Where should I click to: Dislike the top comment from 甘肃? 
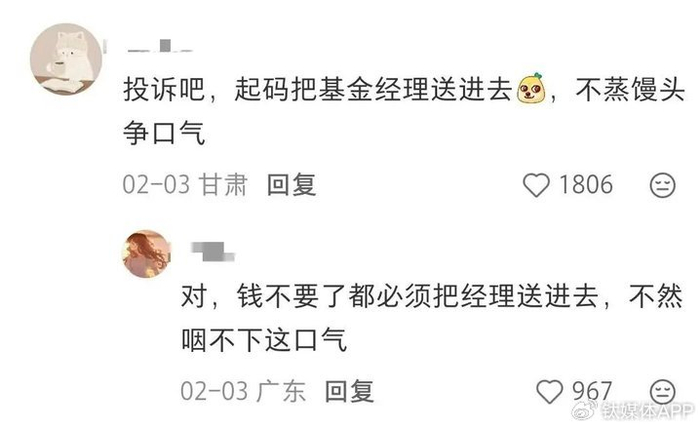[x=662, y=185]
